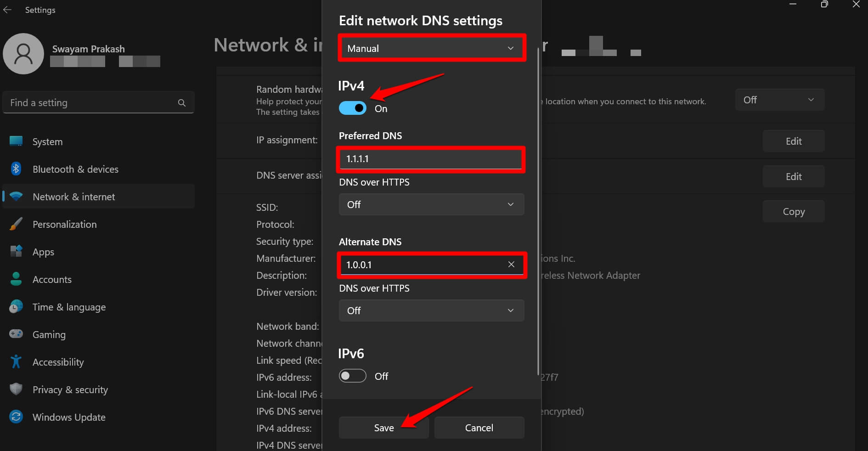Screen dimensions: 868x451
Task: Toggle IPv4 off
Action: click(352, 108)
